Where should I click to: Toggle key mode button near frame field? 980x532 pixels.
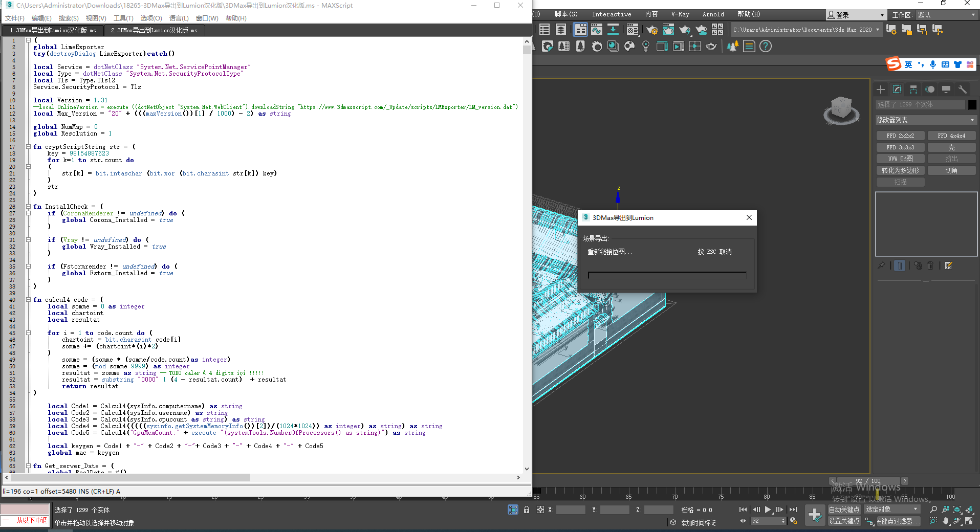pyautogui.click(x=743, y=521)
